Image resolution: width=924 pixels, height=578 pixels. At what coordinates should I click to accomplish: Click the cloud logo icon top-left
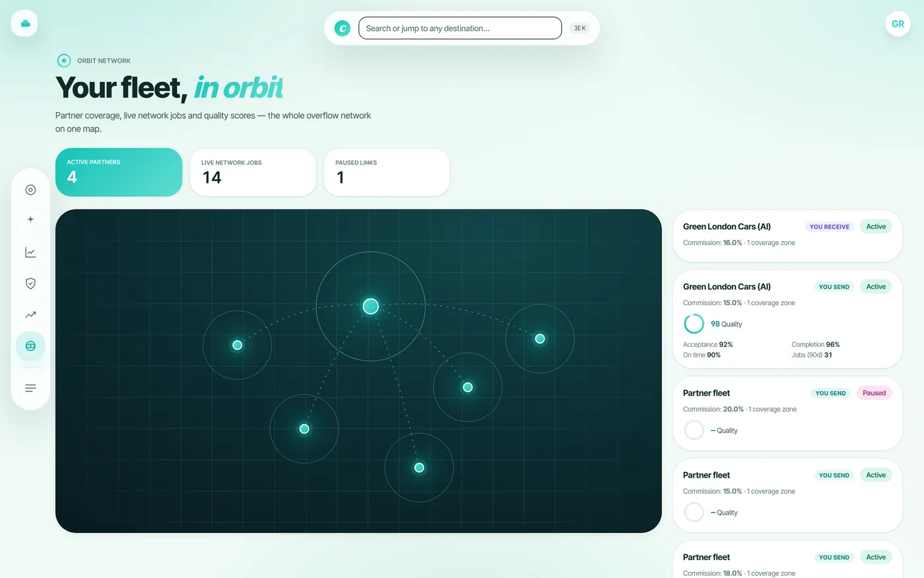(x=25, y=24)
